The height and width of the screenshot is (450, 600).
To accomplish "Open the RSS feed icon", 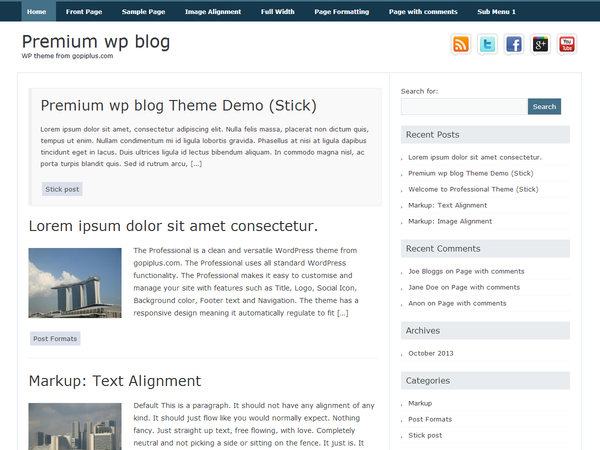I will 461,44.
